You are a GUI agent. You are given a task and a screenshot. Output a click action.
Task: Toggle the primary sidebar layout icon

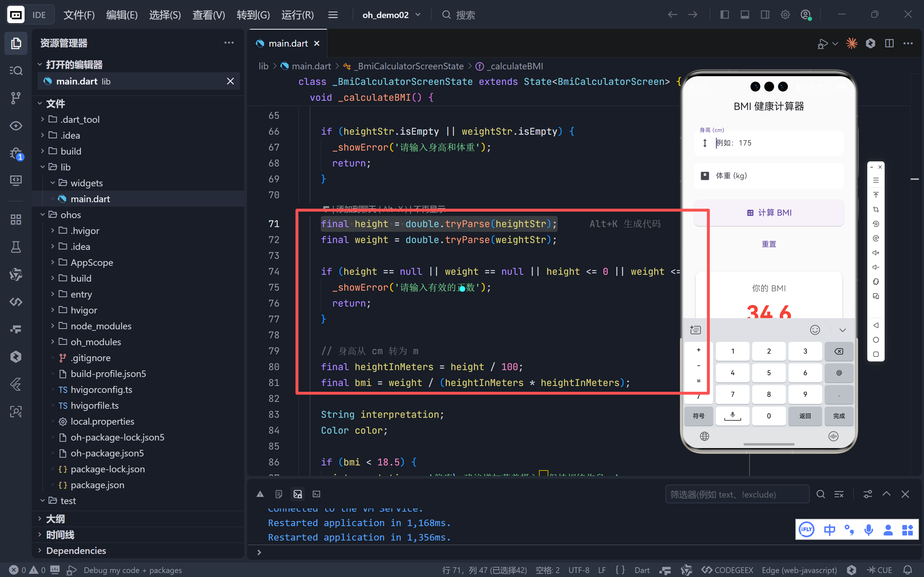[724, 15]
